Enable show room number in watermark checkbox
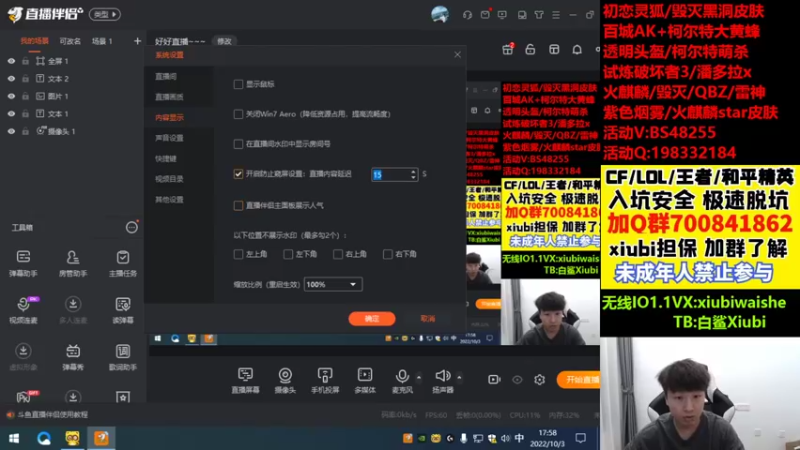The image size is (800, 450). tap(238, 144)
